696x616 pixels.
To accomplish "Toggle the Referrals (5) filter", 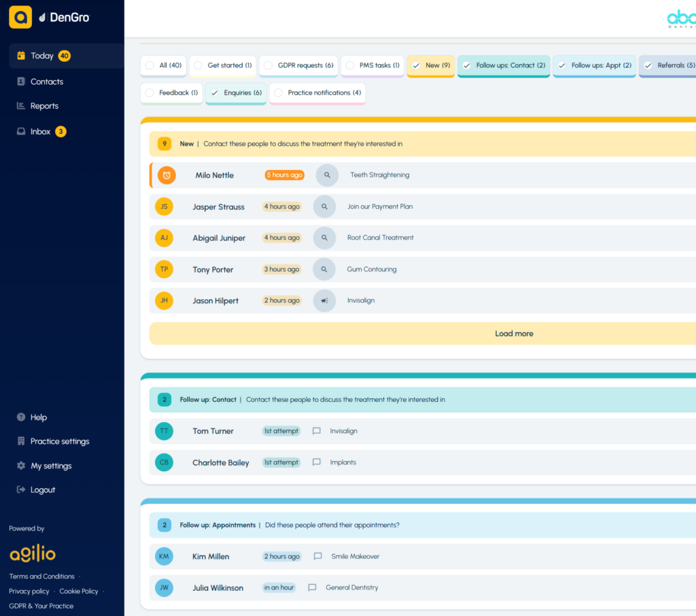I will 667,66.
